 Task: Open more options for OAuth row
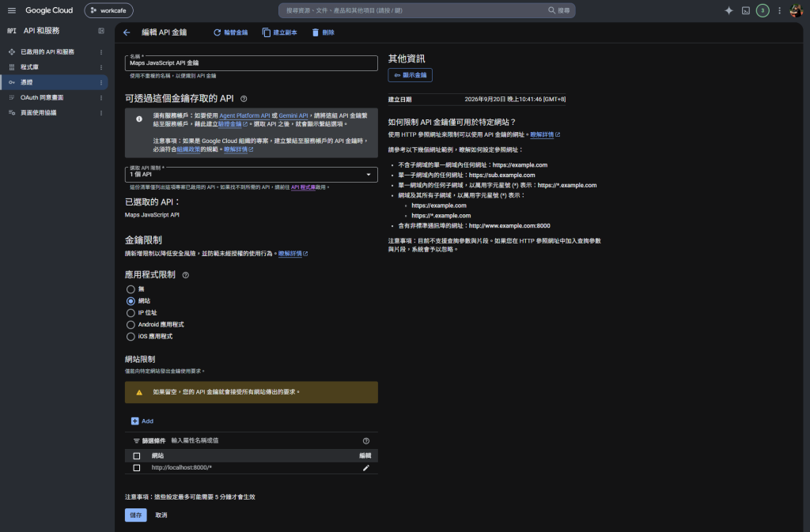100,97
